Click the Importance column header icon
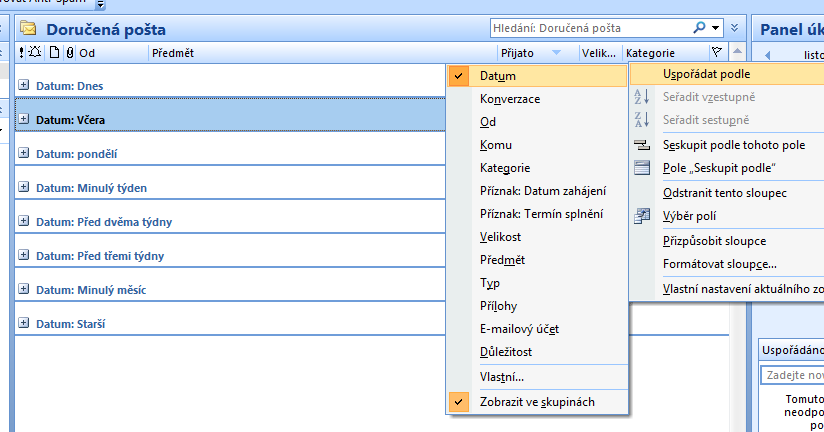 click(x=23, y=53)
